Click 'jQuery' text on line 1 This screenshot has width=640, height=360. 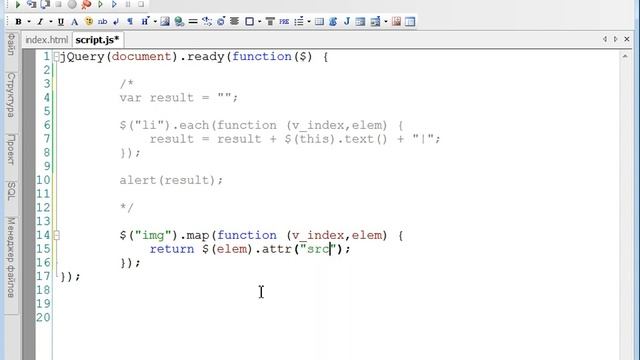(82, 57)
